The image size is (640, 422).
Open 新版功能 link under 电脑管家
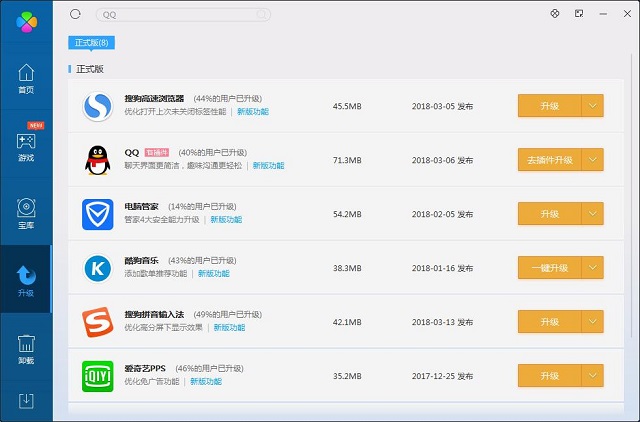(x=225, y=219)
